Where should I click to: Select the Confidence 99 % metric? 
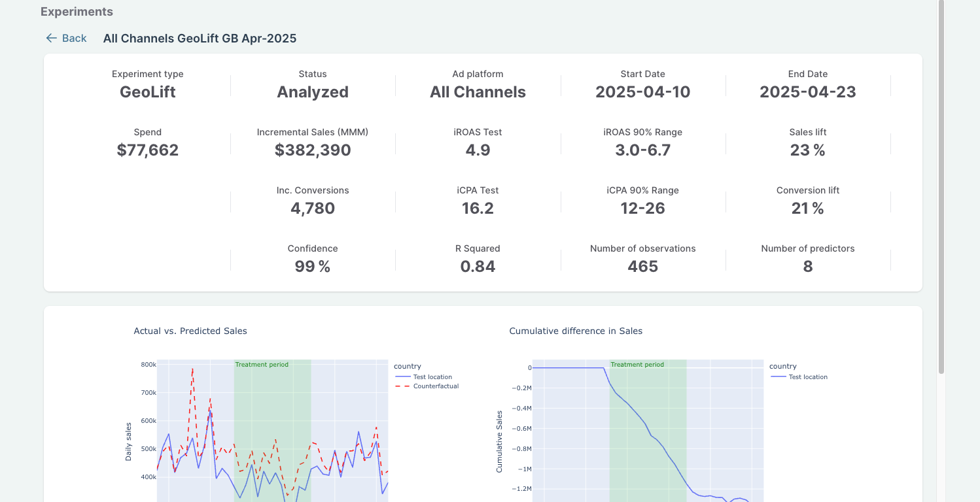313,267
